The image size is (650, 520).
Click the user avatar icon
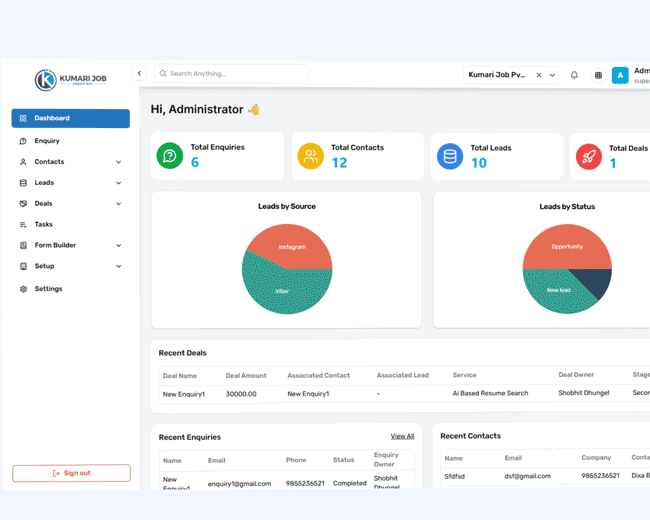click(x=620, y=75)
